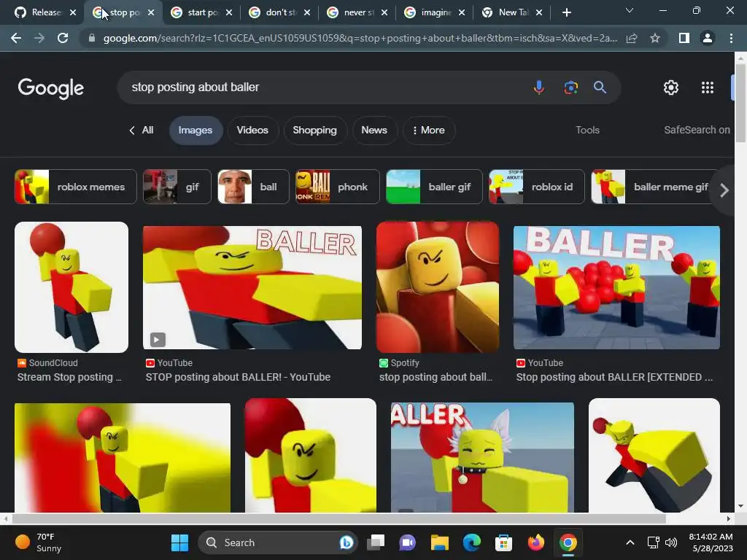
Task: Open the tab search dropdown chevron
Action: point(630,10)
